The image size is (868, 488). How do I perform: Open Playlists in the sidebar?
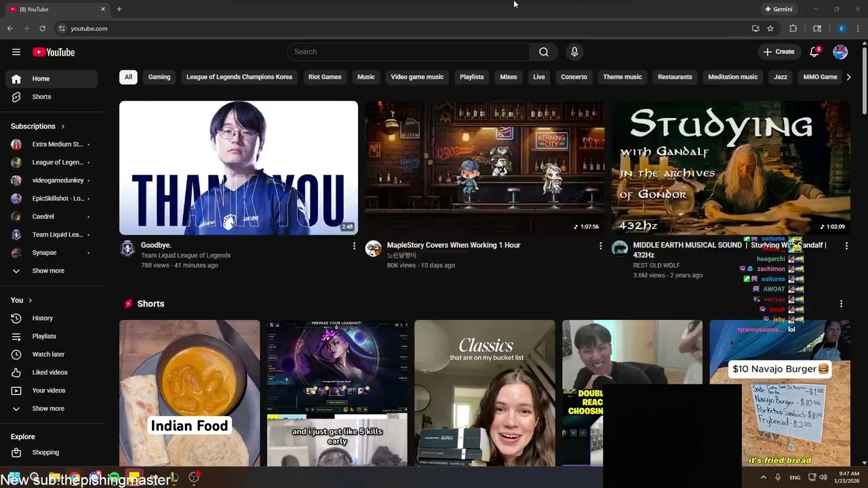[x=52, y=336]
